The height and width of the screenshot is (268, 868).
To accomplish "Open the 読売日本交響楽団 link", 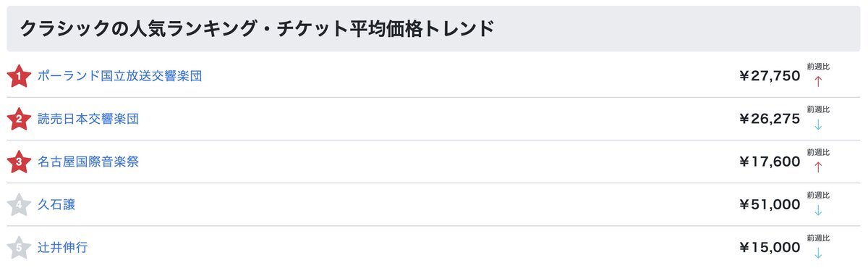I will click(88, 119).
